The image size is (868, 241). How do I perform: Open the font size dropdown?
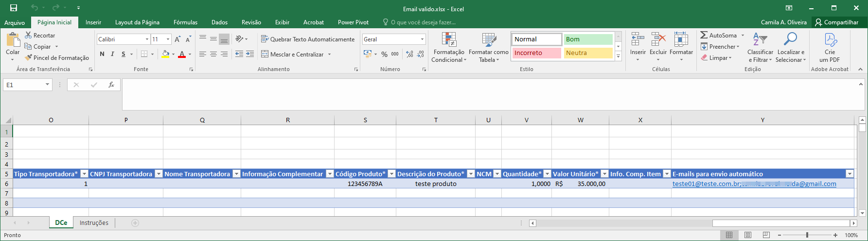tap(168, 39)
